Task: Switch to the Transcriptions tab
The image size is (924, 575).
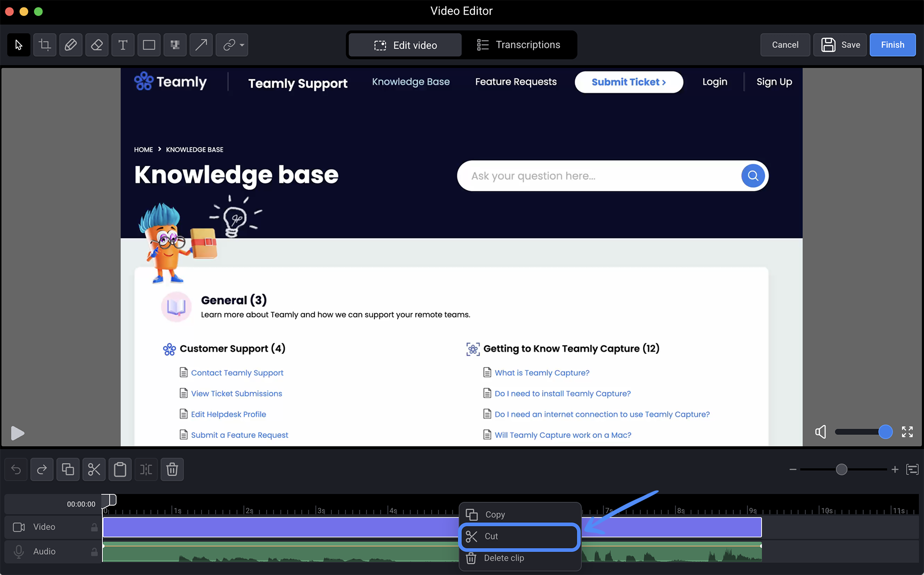Action: pos(518,45)
